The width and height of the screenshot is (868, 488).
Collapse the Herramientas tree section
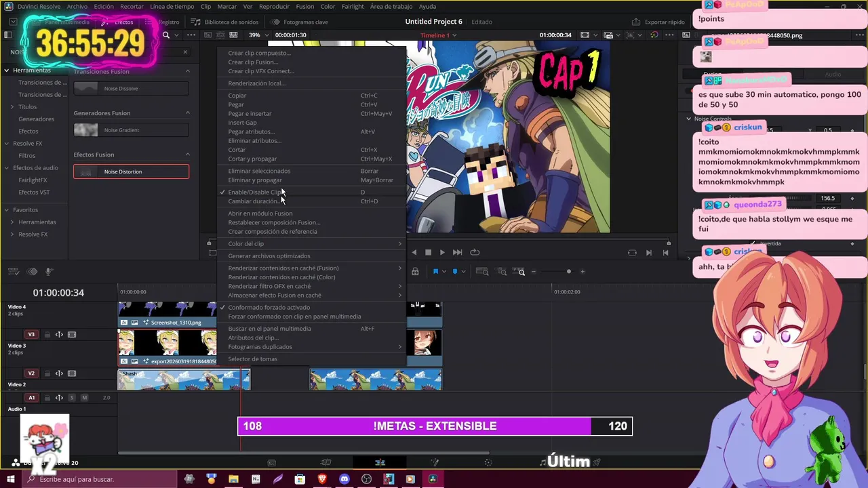[x=6, y=70]
